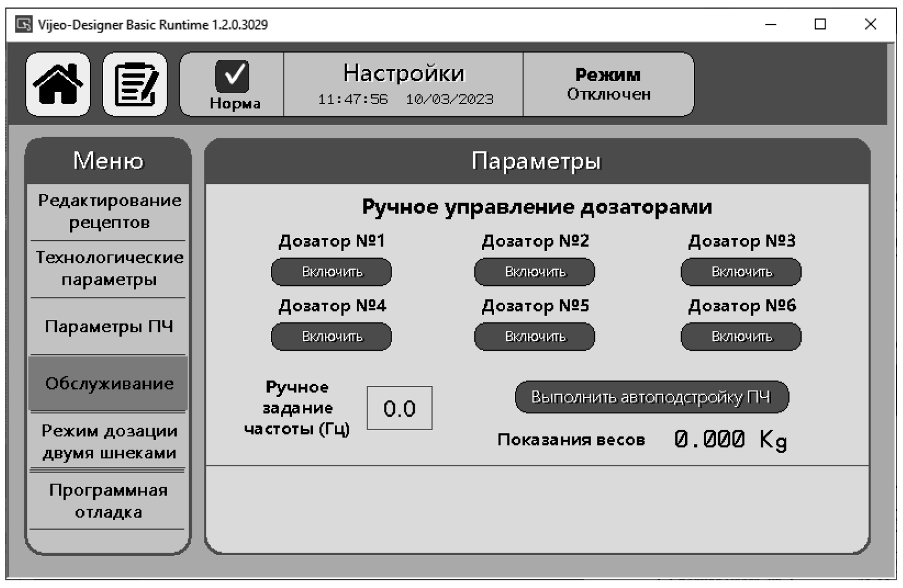903x588 pixels.
Task: Enable Дозатор №3
Action: pyautogui.click(x=741, y=272)
